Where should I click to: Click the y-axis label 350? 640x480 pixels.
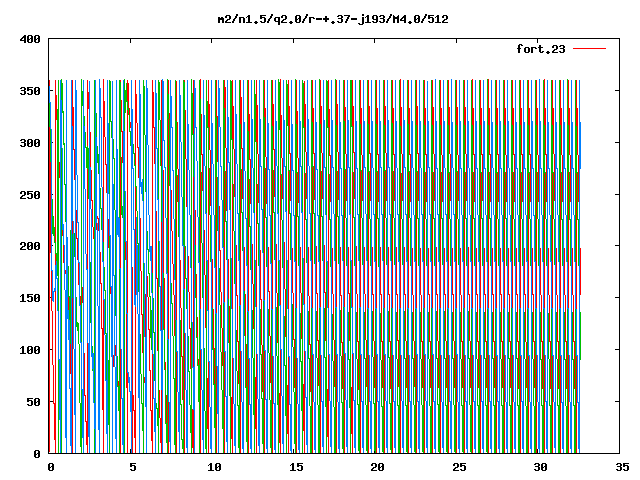[30, 91]
